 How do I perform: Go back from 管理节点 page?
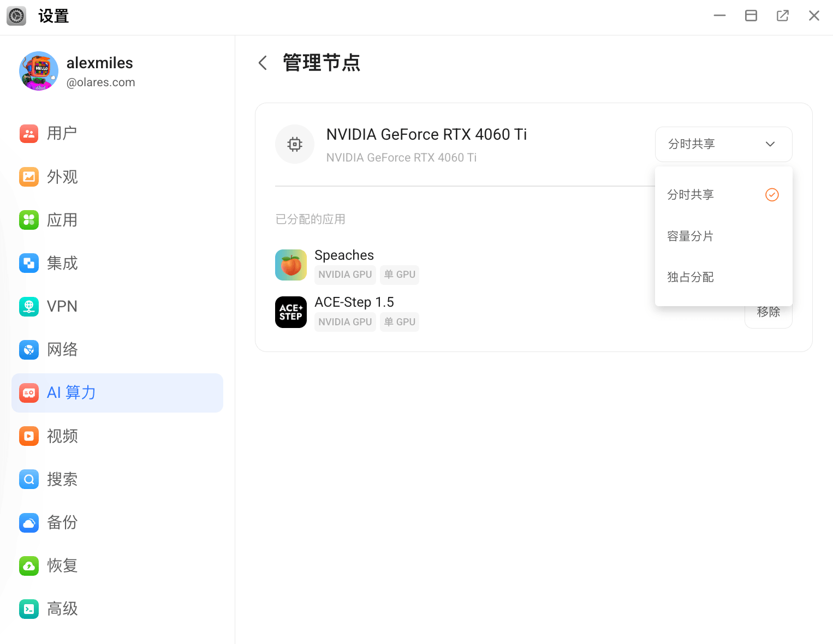pyautogui.click(x=263, y=63)
